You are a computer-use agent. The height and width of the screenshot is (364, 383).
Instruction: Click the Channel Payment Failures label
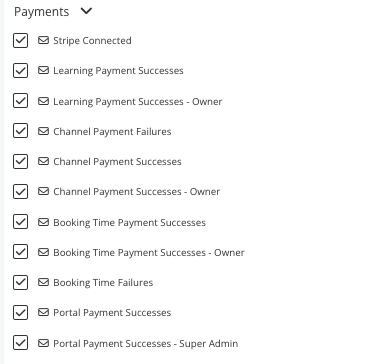click(x=112, y=132)
